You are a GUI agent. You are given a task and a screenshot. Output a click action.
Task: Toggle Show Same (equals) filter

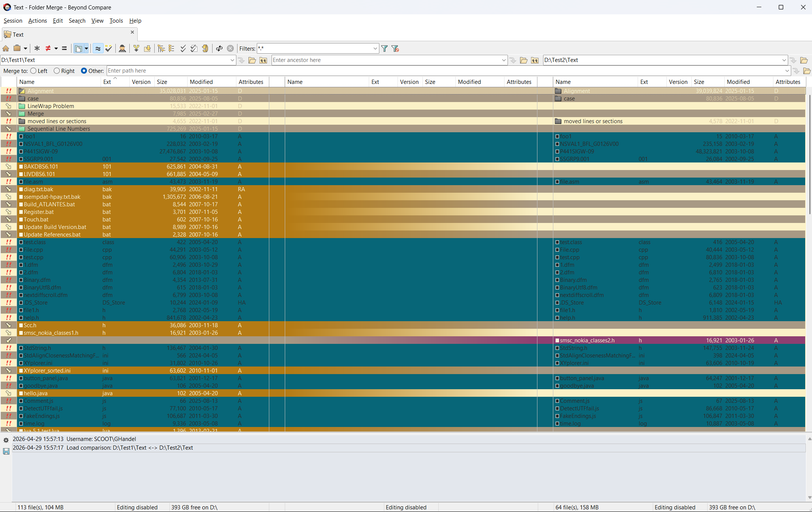click(x=64, y=48)
